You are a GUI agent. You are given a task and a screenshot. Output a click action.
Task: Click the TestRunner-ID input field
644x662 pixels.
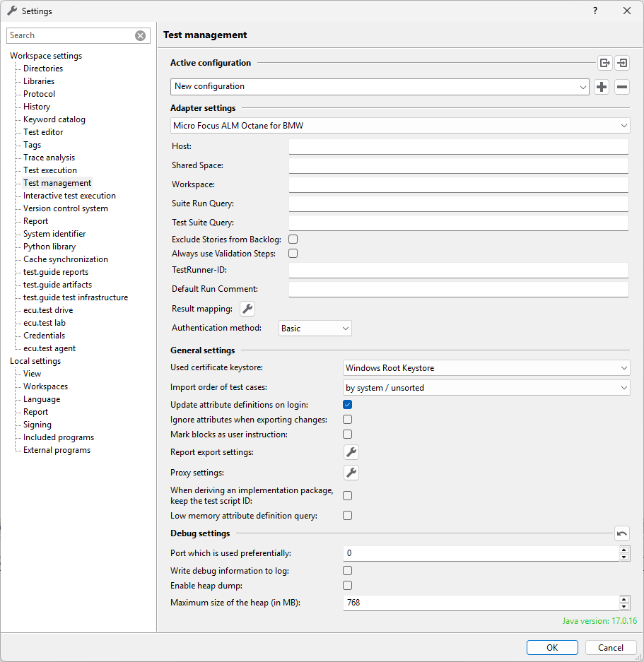click(459, 270)
